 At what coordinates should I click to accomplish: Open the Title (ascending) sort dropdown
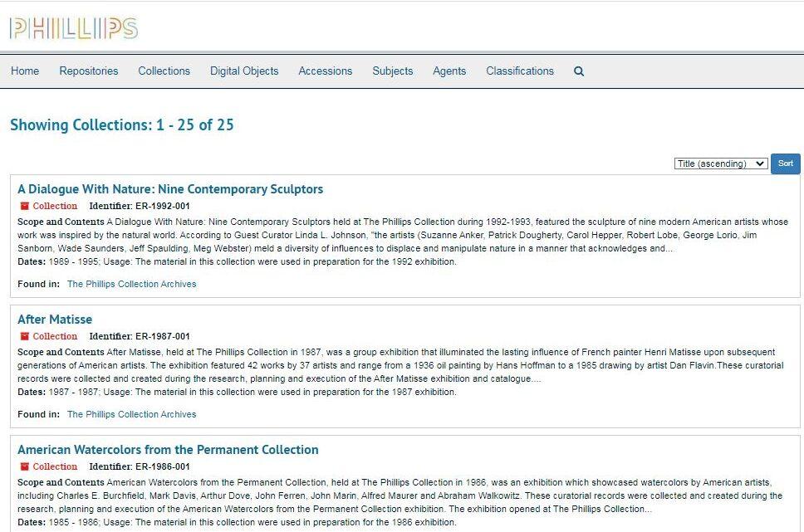coord(720,164)
